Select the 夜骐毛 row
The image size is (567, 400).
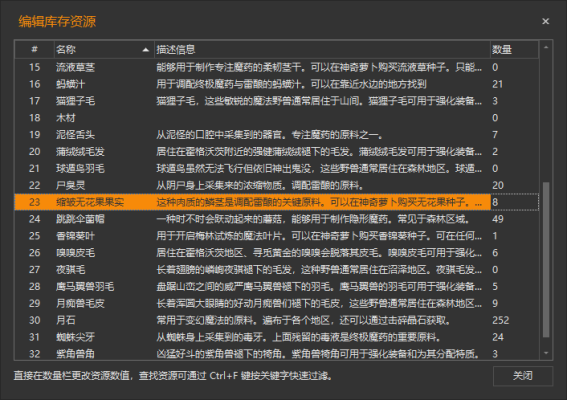tap(277, 270)
